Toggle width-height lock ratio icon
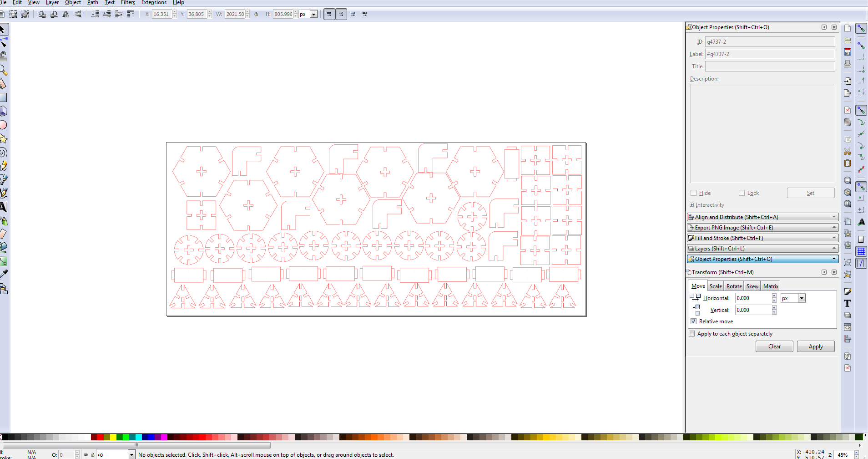This screenshot has width=868, height=459. [256, 14]
